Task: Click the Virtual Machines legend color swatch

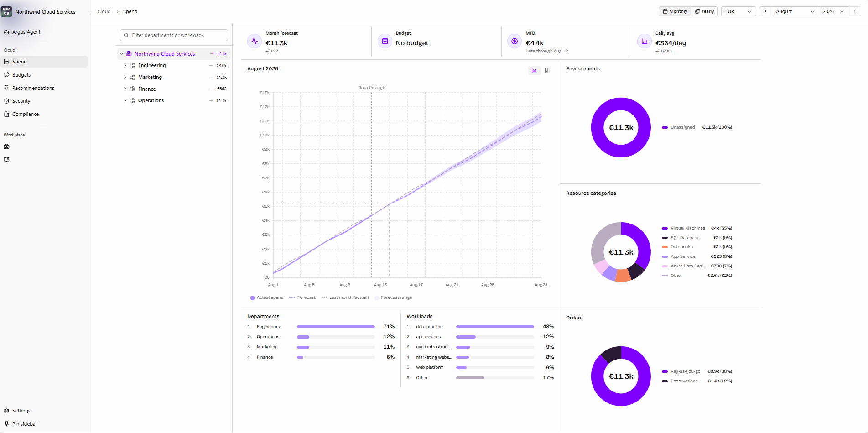Action: click(665, 228)
